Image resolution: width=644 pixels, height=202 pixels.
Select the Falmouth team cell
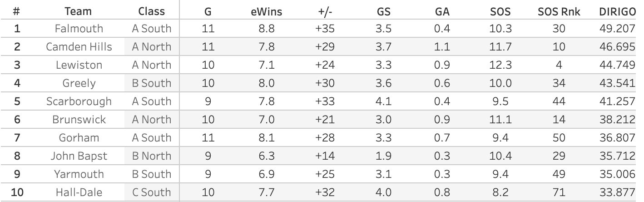tap(79, 29)
